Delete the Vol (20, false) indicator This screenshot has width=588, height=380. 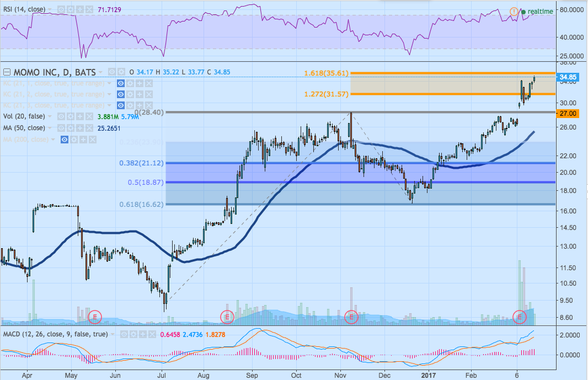tap(88, 116)
